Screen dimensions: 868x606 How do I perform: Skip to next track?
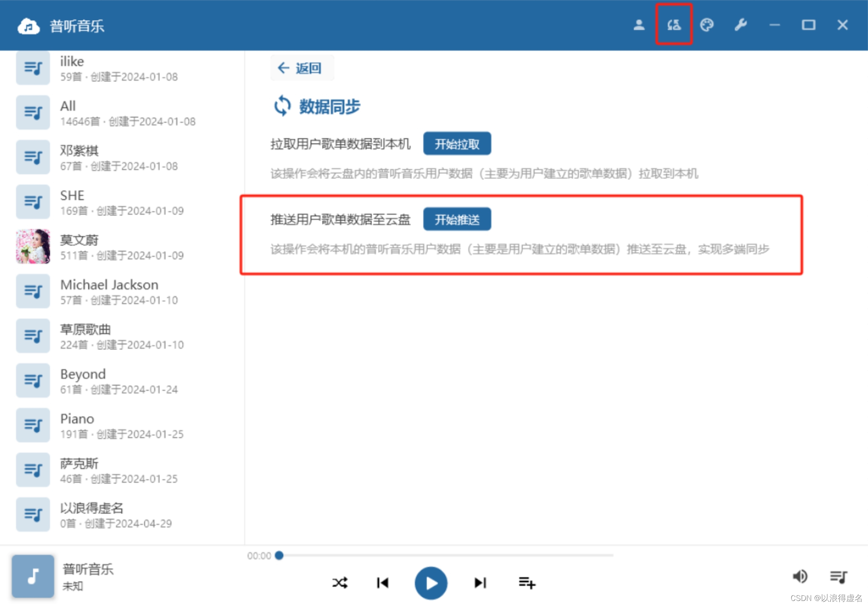point(480,583)
